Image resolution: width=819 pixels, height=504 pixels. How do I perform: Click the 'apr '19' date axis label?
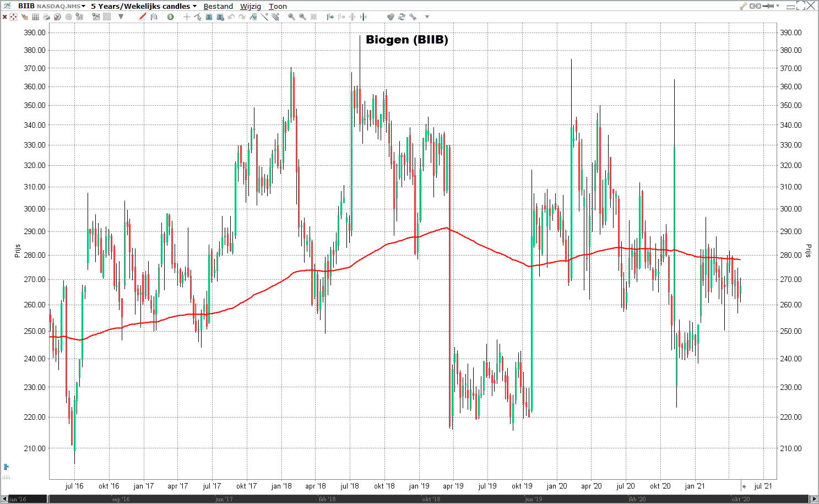[x=454, y=486]
